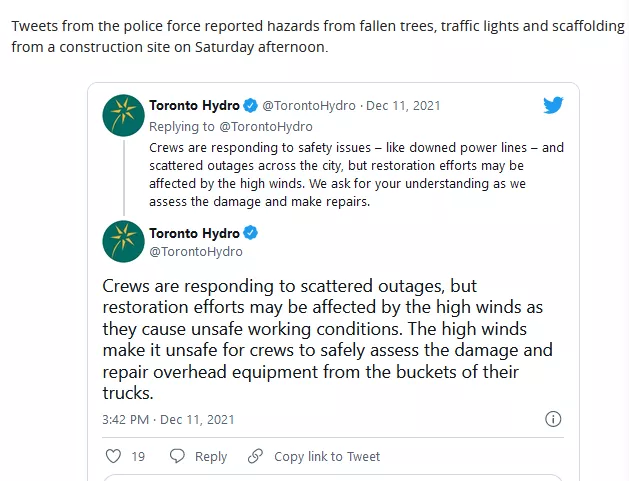Click the Twitter bird logo icon
Viewport: 629px width, 481px height.
(x=553, y=105)
